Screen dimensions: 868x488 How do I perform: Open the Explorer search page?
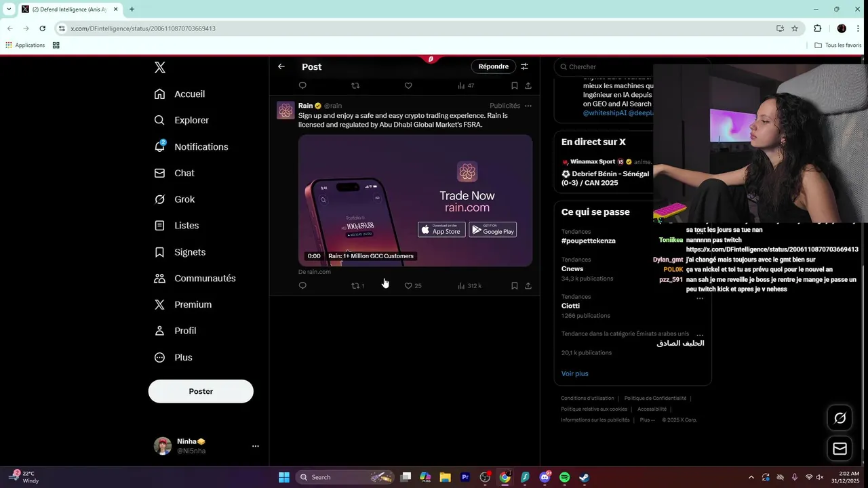coord(182,120)
